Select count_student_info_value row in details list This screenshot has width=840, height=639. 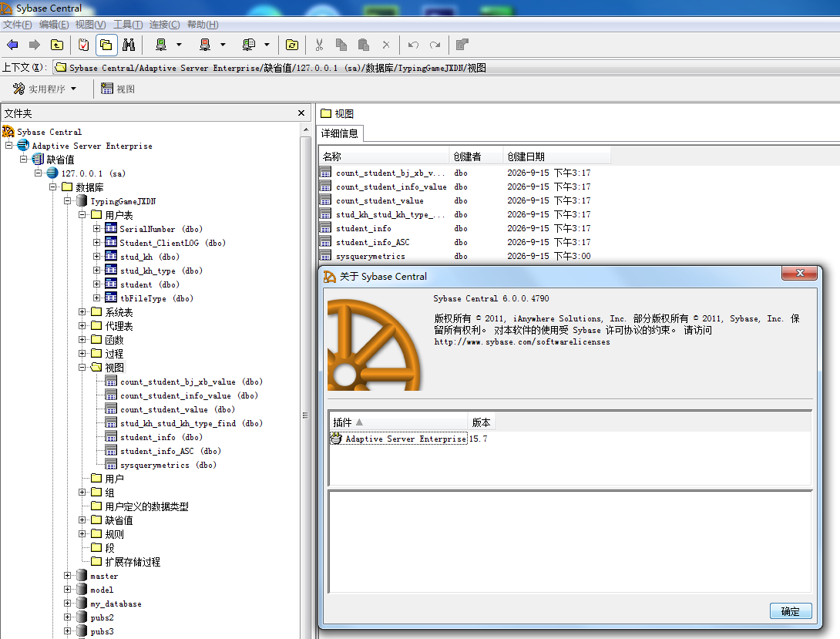464,187
